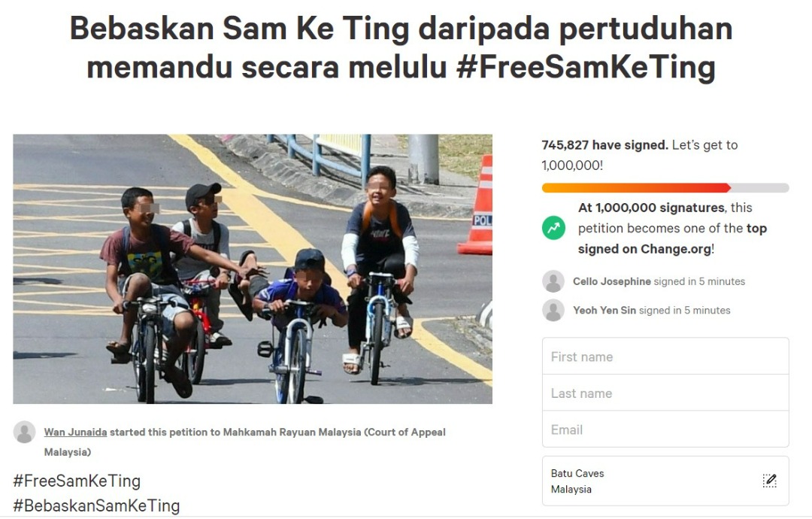Click the Last name field
This screenshot has height=519, width=812.
tap(665, 393)
